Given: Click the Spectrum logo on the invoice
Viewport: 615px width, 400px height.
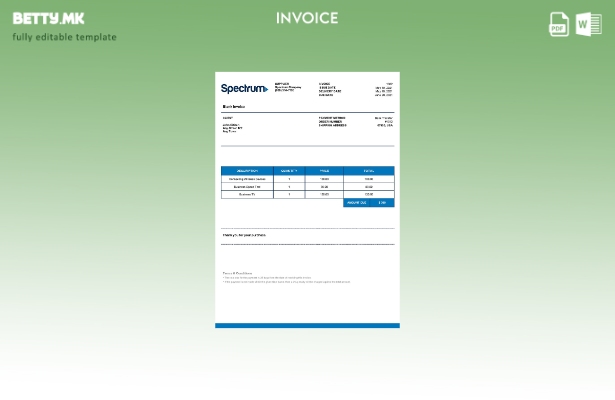Looking at the screenshot, I should coord(243,88).
